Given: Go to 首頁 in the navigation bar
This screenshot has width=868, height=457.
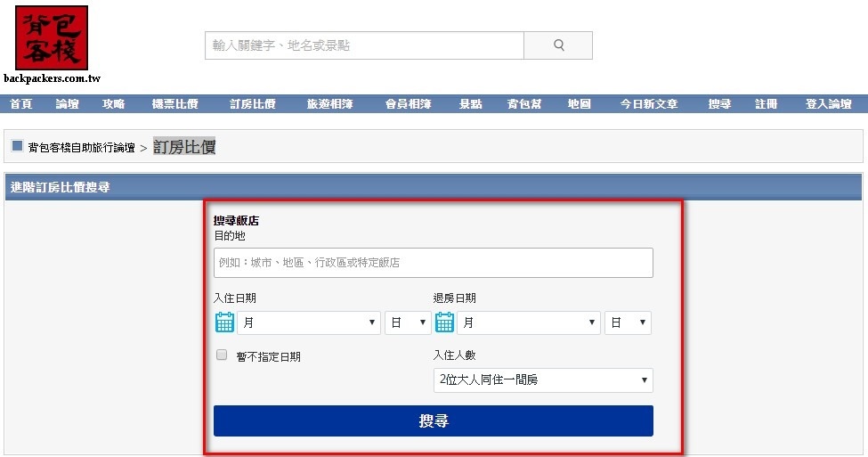Looking at the screenshot, I should coord(21,103).
